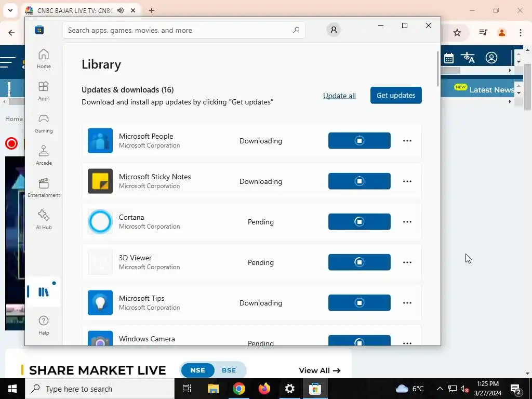Open the CNBC hamburger menu
The height and width of the screenshot is (399, 532).
tap(8, 62)
